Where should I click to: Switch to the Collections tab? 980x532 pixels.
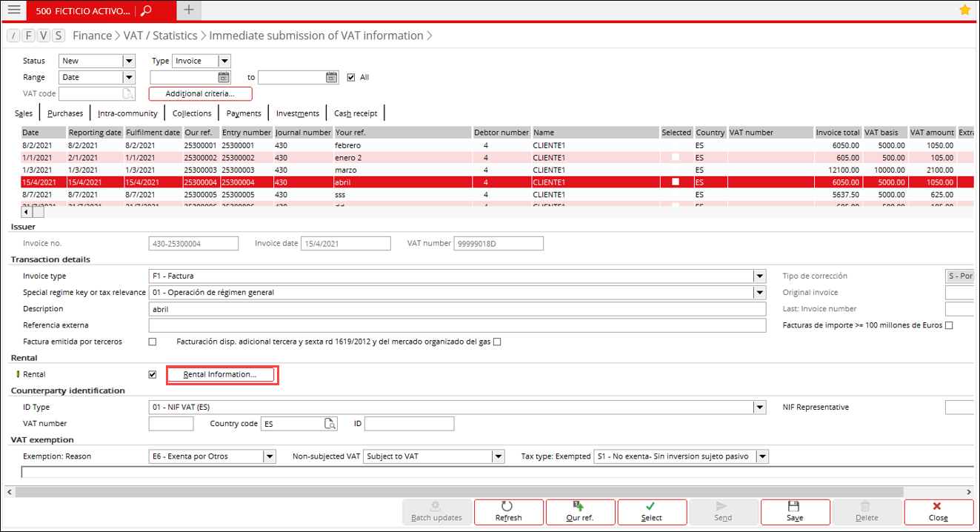click(x=192, y=113)
